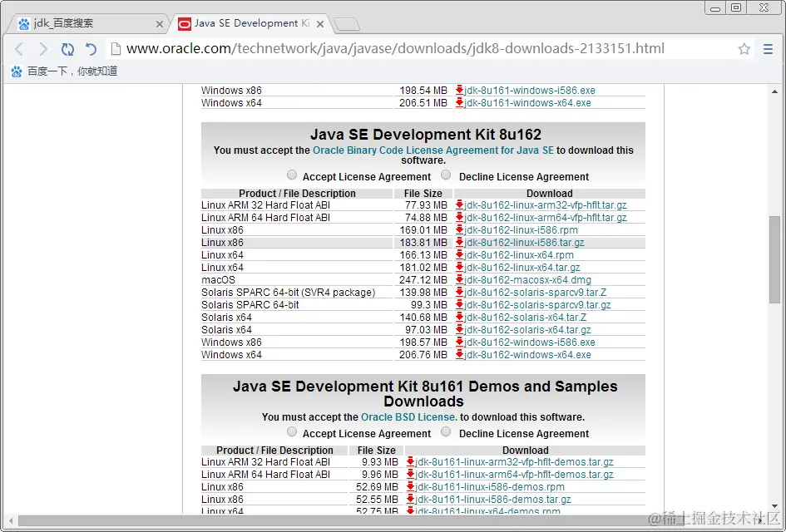Download jdk-8u162-windows-x64.exe
Viewport: 786px width, 532px height.
[x=527, y=355]
